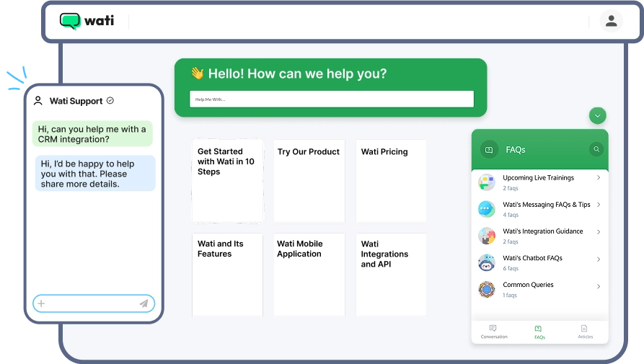
Task: Click the plus attachment icon in chat
Action: [x=41, y=303]
